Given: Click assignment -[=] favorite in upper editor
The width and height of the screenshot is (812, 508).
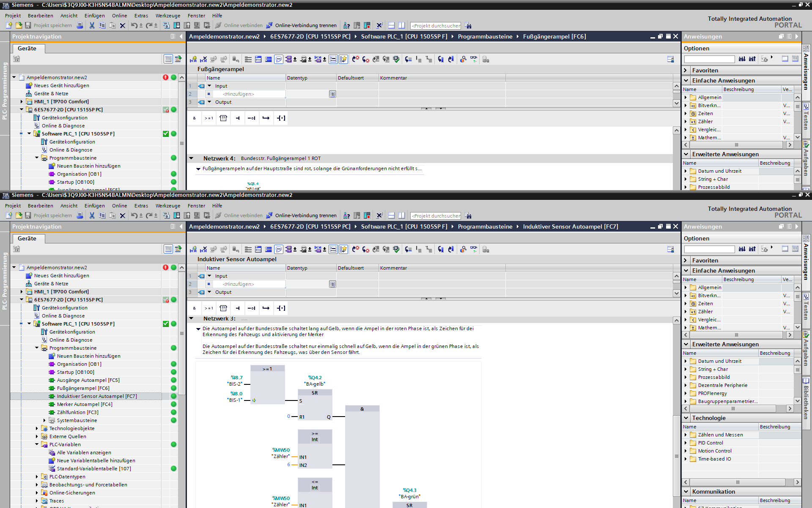Looking at the screenshot, I should click(281, 118).
